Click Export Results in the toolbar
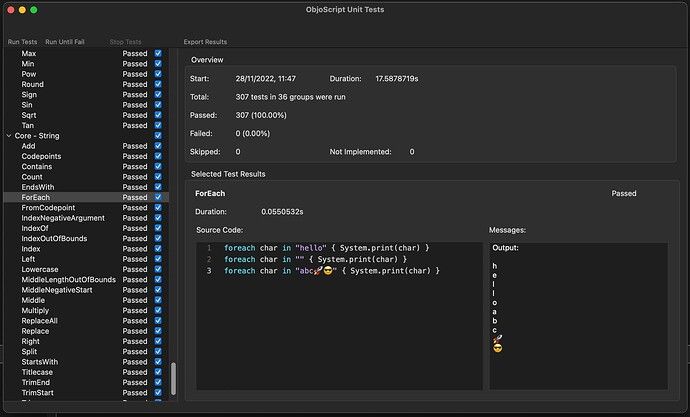 (x=205, y=42)
